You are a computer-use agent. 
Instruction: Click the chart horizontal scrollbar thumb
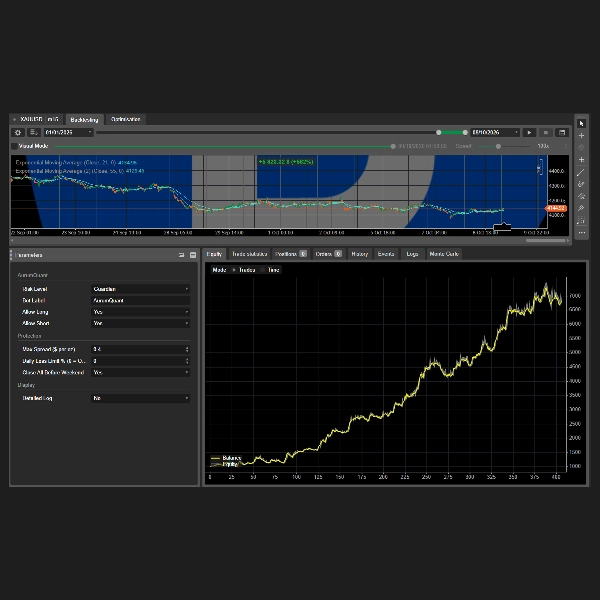(546, 241)
